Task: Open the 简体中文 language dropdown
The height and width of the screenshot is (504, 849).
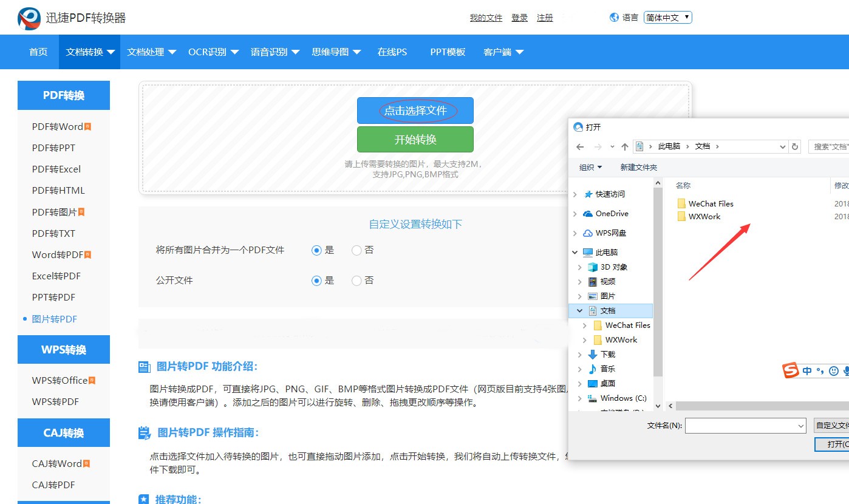Action: pos(667,18)
